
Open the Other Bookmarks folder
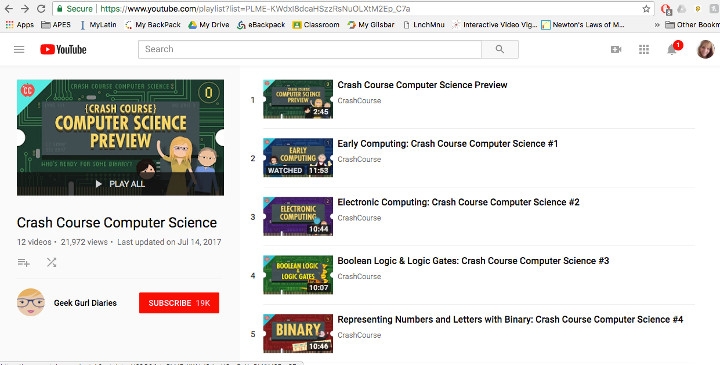(692, 25)
